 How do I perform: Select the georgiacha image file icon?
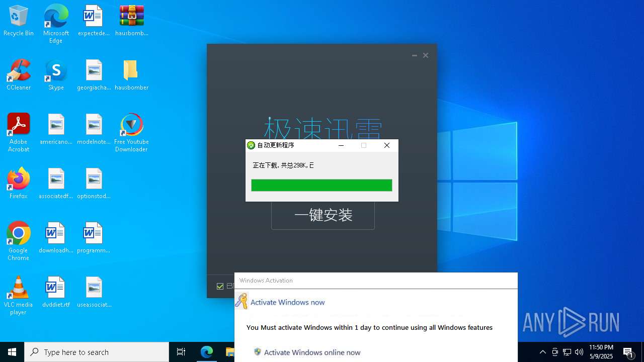pyautogui.click(x=94, y=75)
